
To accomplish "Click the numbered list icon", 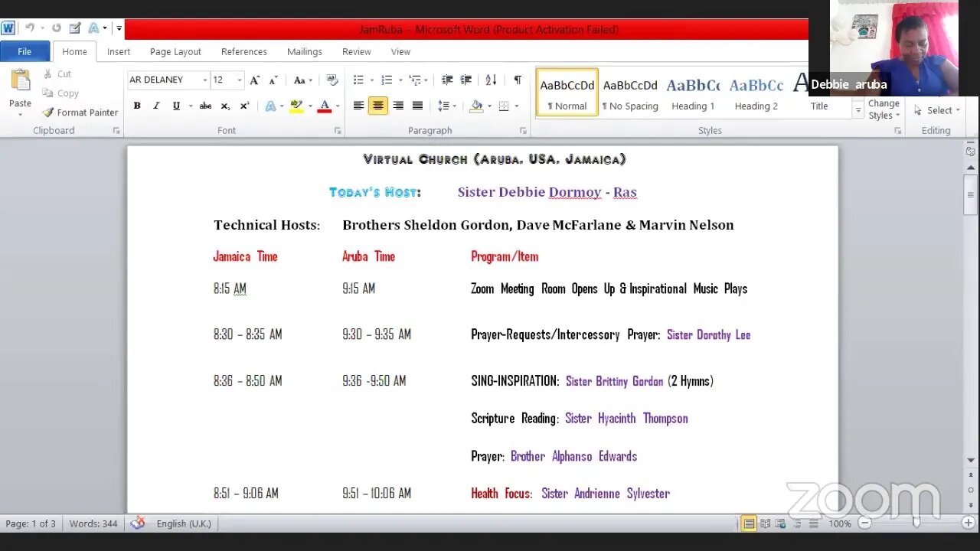I will tap(387, 80).
